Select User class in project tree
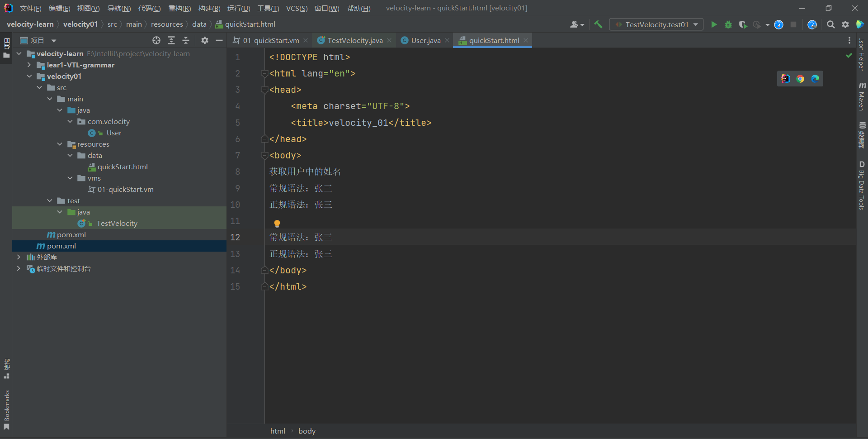 pyautogui.click(x=114, y=133)
